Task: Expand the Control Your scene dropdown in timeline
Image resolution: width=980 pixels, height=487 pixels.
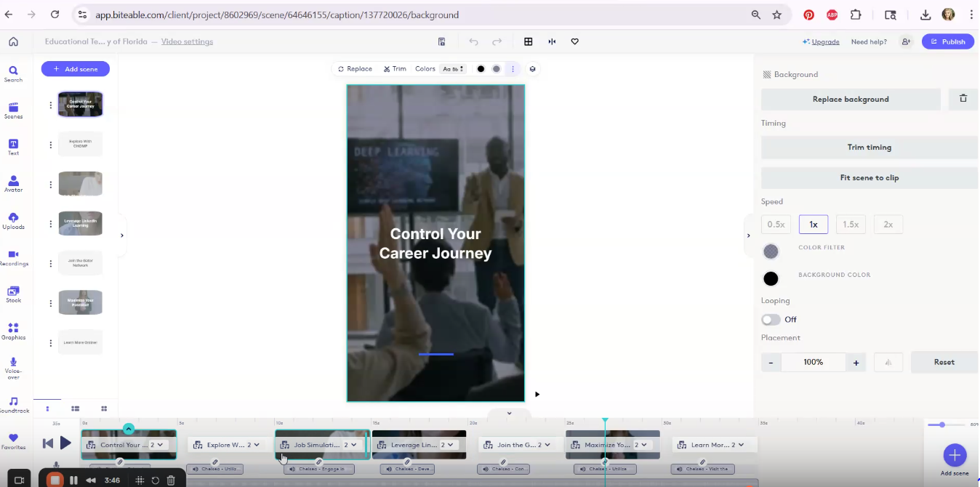Action: 161,444
